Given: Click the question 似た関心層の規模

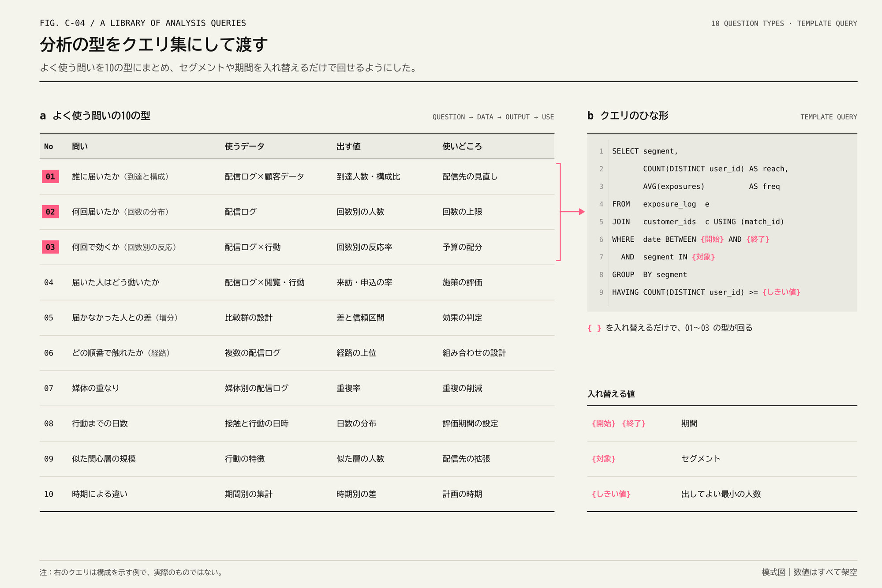Looking at the screenshot, I should pos(104,459).
